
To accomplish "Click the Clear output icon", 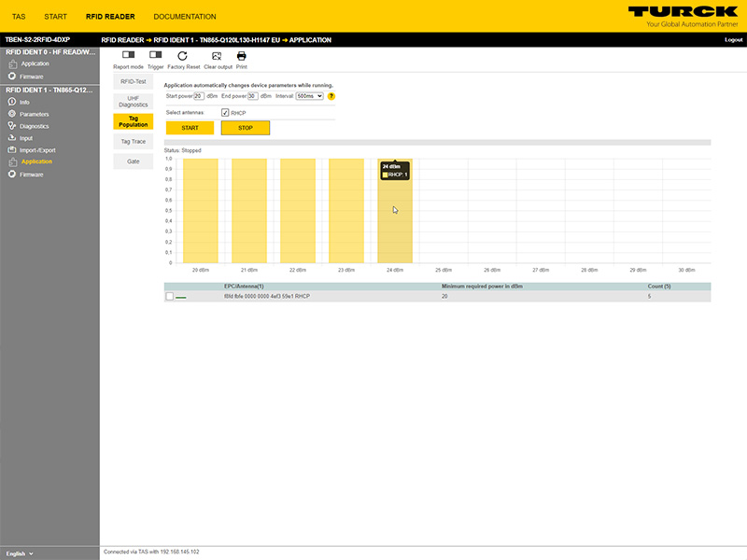I will [217, 57].
